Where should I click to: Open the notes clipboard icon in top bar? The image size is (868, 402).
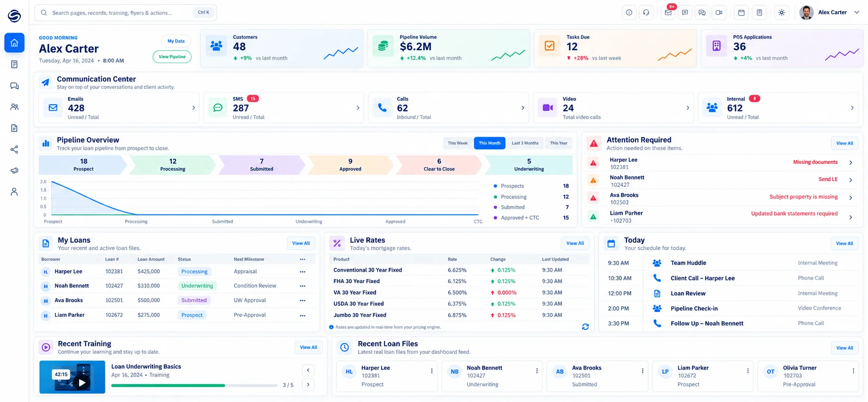[x=759, y=13]
